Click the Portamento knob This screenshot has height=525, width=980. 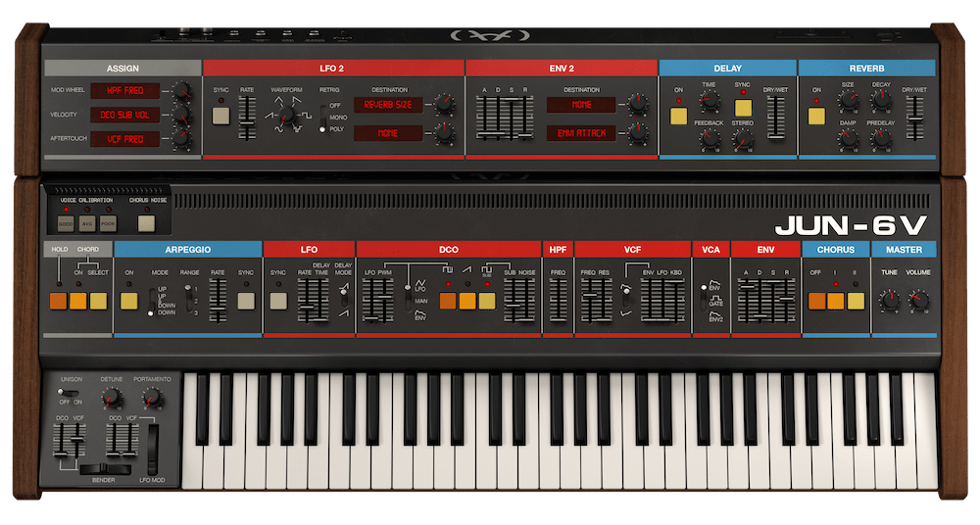click(151, 397)
